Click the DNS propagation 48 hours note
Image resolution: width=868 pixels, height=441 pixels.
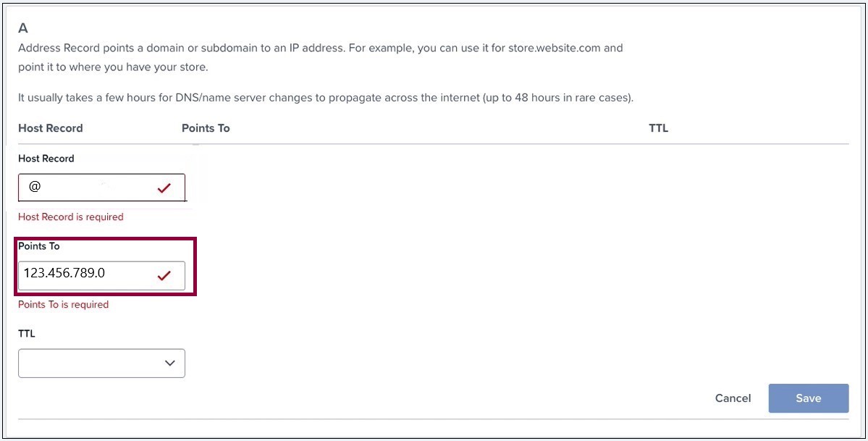pos(326,98)
